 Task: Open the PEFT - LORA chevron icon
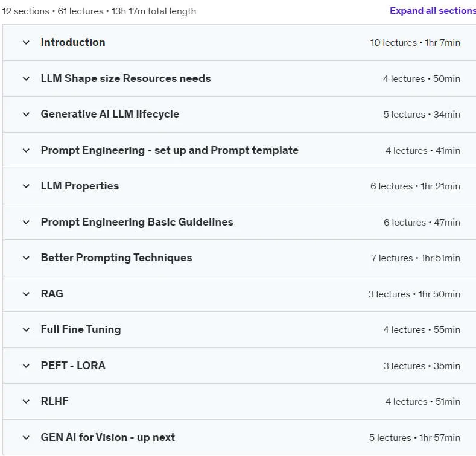(x=26, y=366)
